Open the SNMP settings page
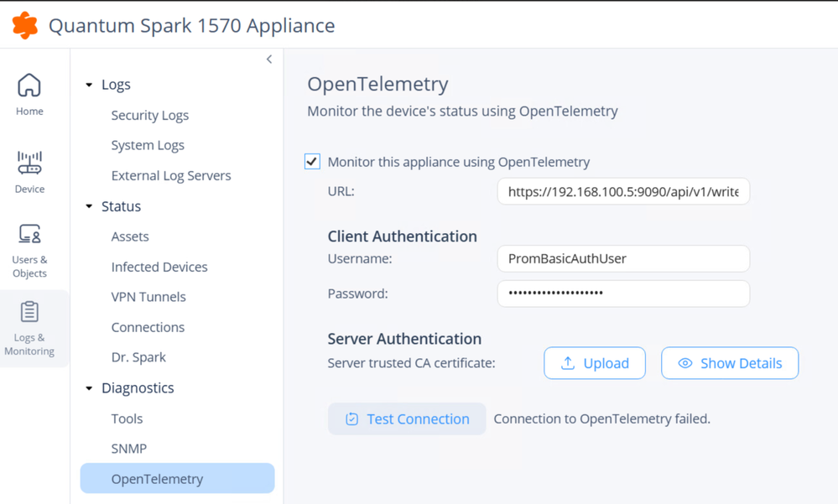 pos(129,449)
